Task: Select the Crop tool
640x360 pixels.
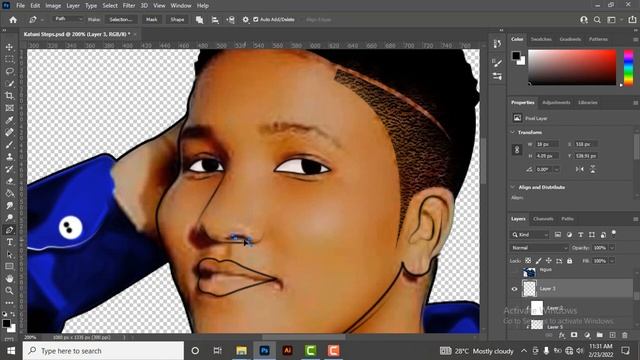Action: [9, 96]
